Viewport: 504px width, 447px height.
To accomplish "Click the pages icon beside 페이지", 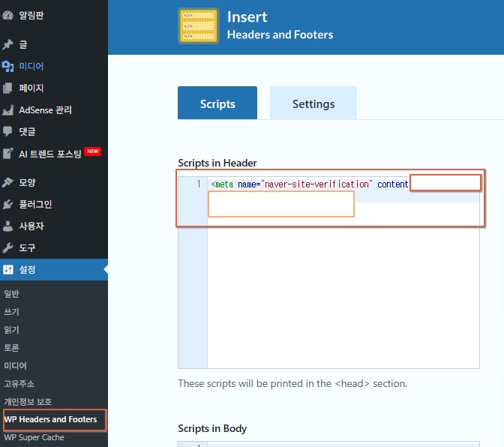I will click(8, 88).
